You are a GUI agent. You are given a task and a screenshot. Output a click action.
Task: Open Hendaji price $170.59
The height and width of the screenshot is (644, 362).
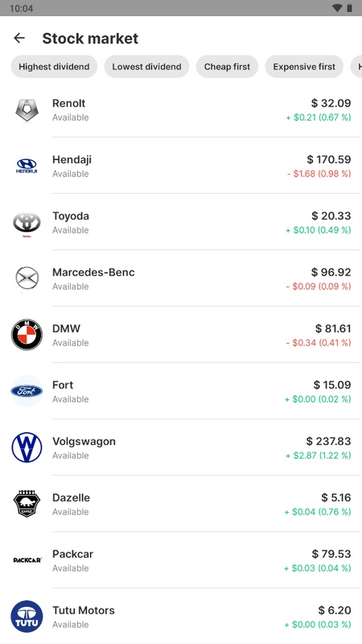pyautogui.click(x=329, y=159)
